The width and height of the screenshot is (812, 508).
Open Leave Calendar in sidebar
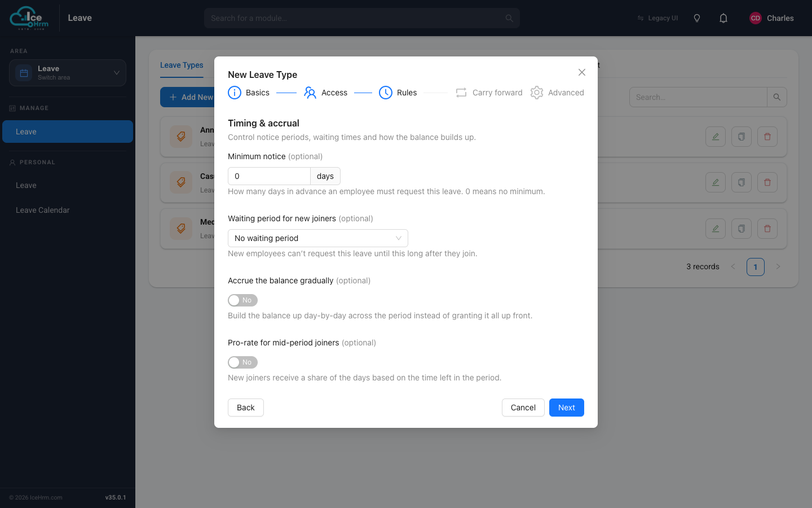point(43,210)
